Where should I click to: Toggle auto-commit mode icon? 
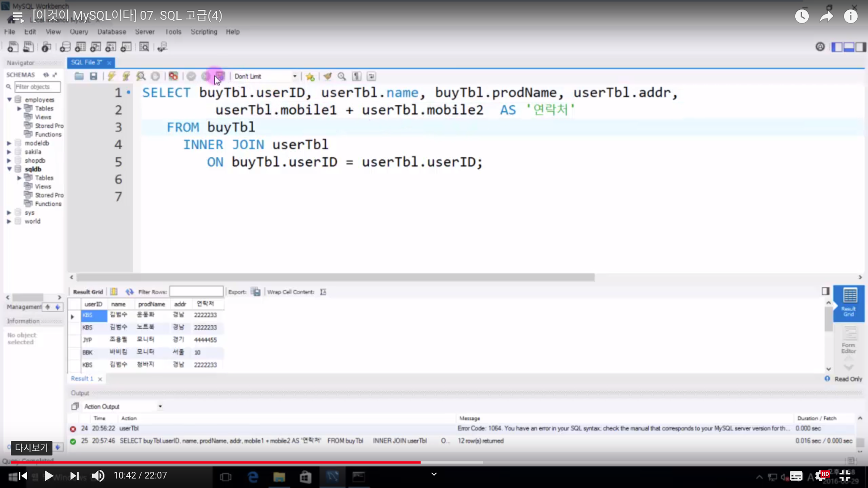click(x=220, y=76)
